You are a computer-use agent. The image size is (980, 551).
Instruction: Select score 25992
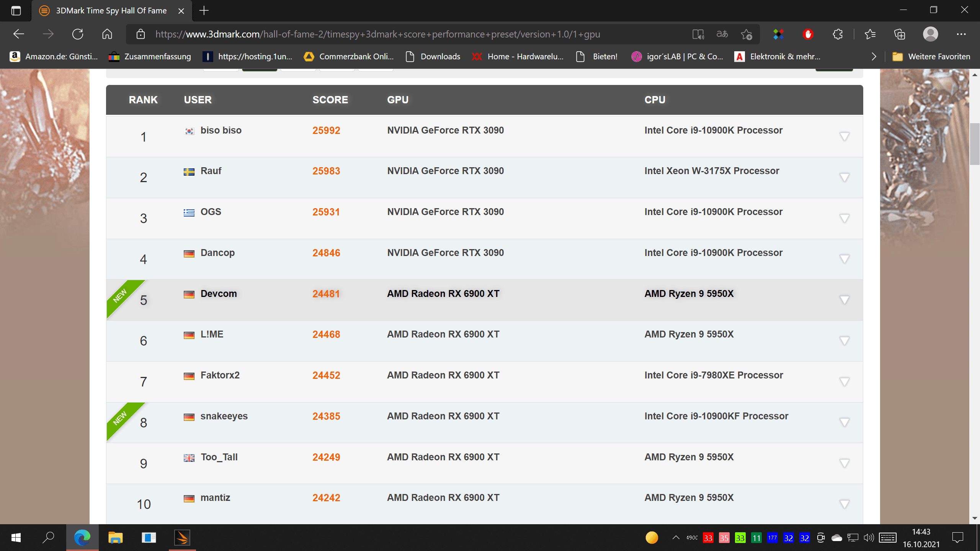pyautogui.click(x=326, y=130)
